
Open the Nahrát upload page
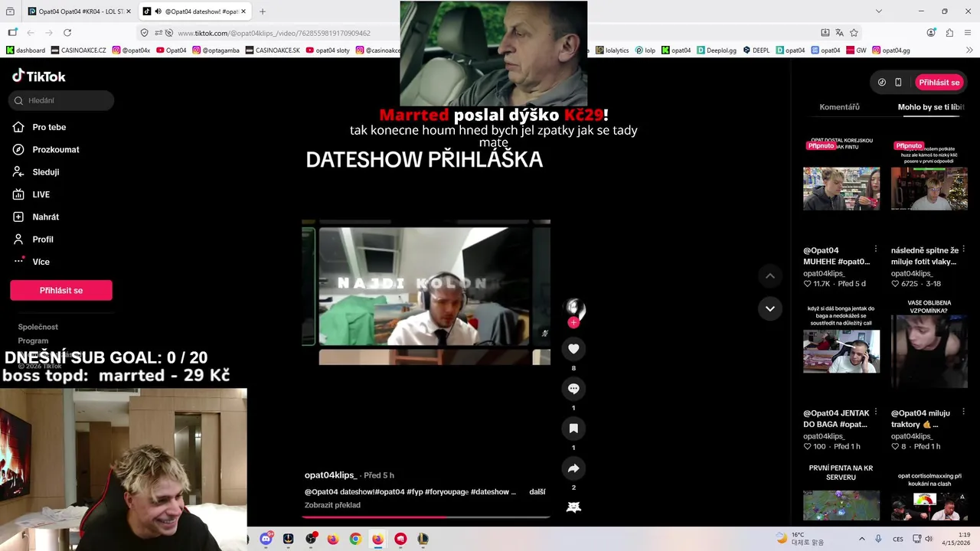tap(45, 217)
